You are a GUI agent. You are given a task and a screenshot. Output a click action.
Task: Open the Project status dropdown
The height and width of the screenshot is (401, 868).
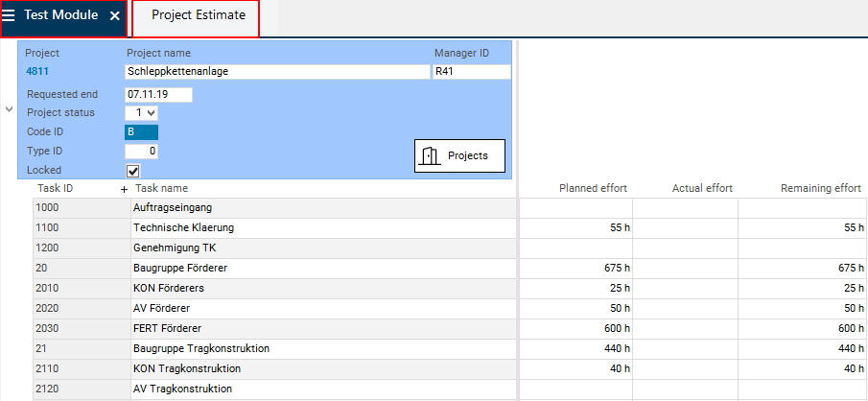coord(142,113)
